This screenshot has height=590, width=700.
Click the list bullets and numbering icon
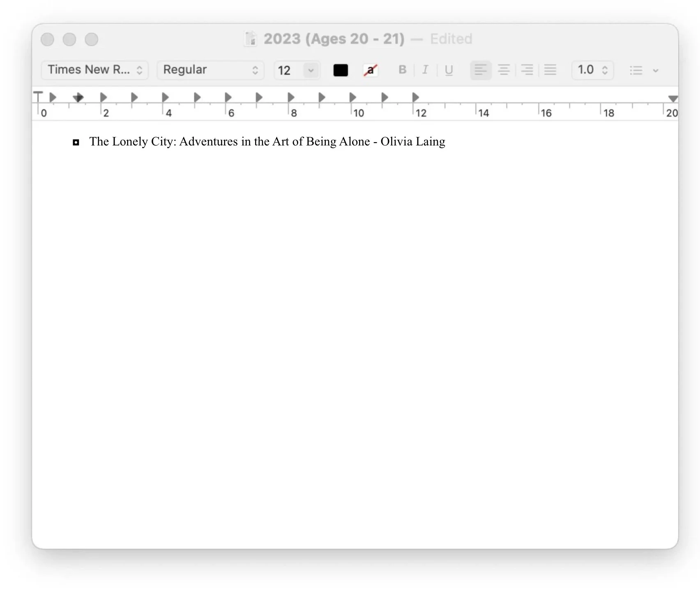point(636,70)
